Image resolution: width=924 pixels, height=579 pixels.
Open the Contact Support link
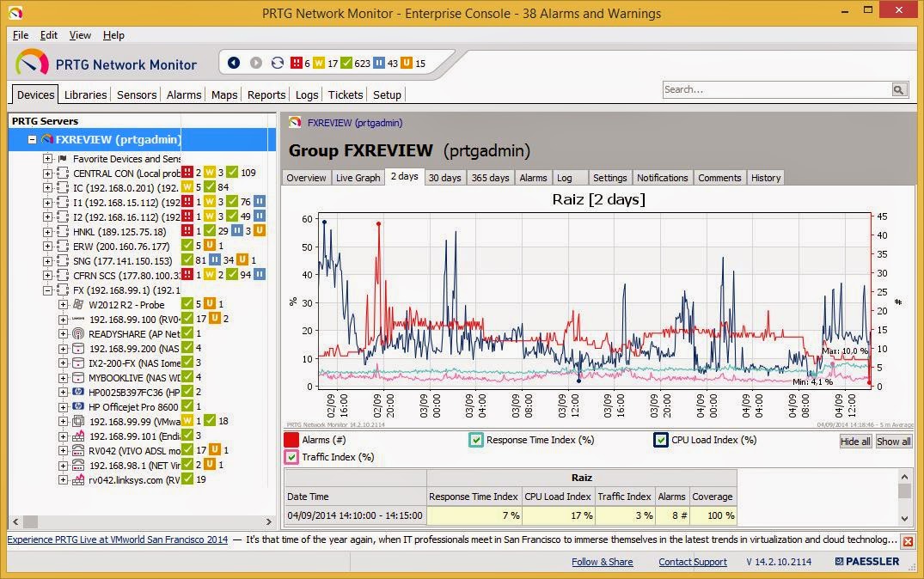[x=693, y=562]
